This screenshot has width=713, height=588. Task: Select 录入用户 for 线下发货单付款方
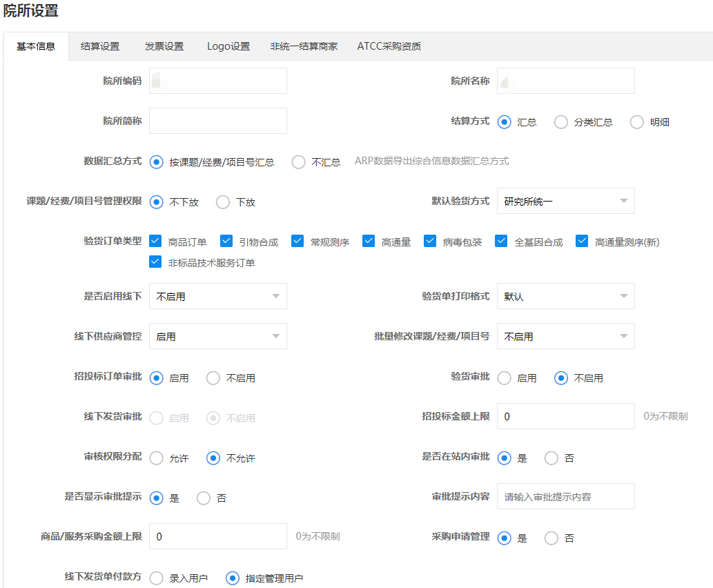157,578
